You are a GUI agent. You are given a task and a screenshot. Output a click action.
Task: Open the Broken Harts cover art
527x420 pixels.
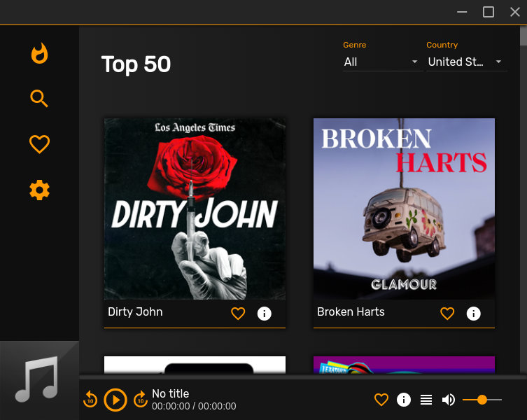click(404, 209)
